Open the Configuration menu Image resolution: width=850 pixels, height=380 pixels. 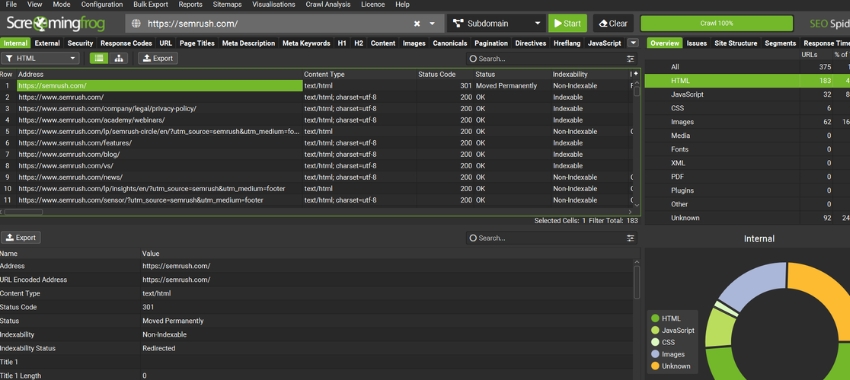[102, 4]
